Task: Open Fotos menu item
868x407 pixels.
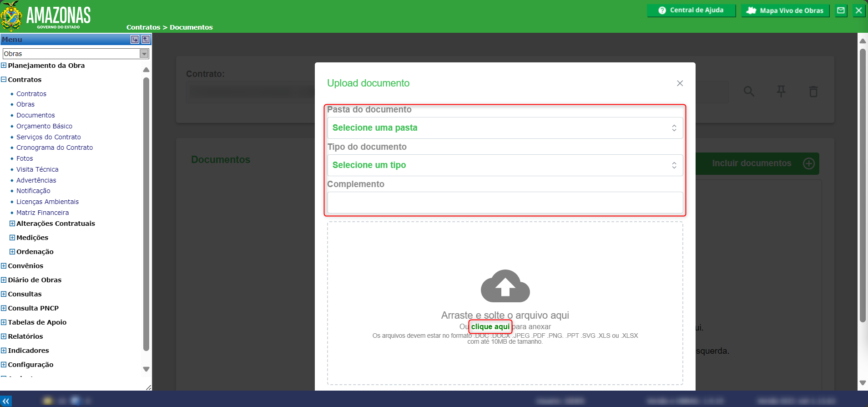Action: [x=25, y=158]
